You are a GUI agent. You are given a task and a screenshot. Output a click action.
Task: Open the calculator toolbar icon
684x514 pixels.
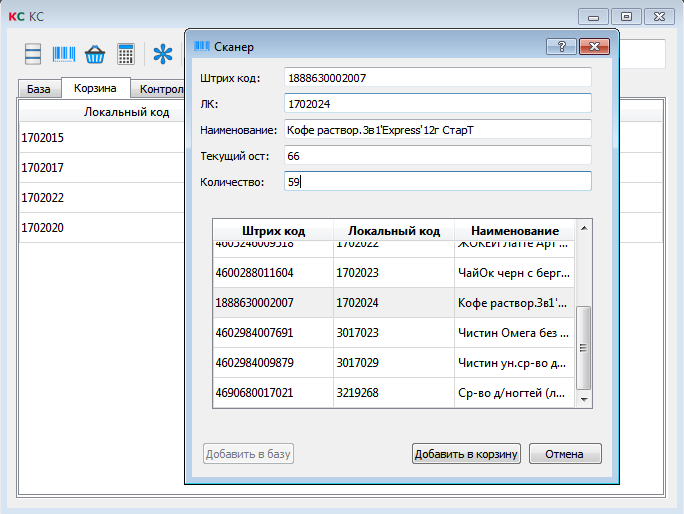pos(126,54)
